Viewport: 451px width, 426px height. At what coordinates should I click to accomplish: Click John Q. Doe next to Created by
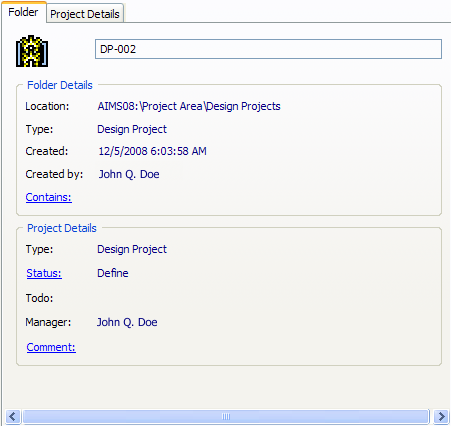pos(129,174)
